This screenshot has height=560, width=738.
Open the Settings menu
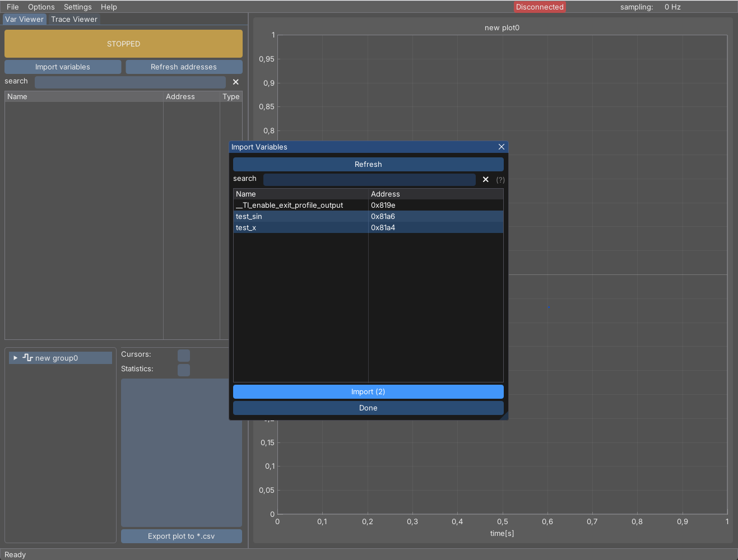(77, 7)
